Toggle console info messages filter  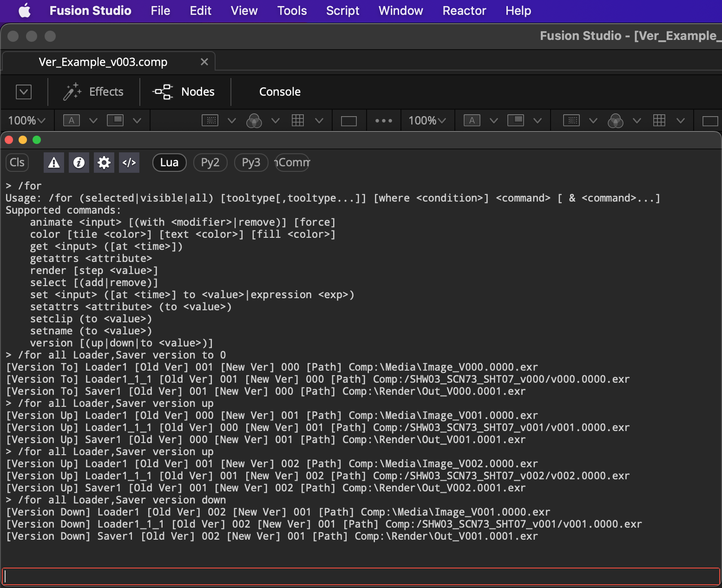coord(79,163)
